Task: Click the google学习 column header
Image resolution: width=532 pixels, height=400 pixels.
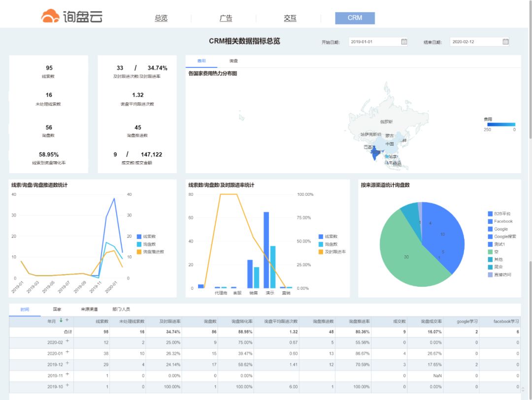Action: pos(467,321)
